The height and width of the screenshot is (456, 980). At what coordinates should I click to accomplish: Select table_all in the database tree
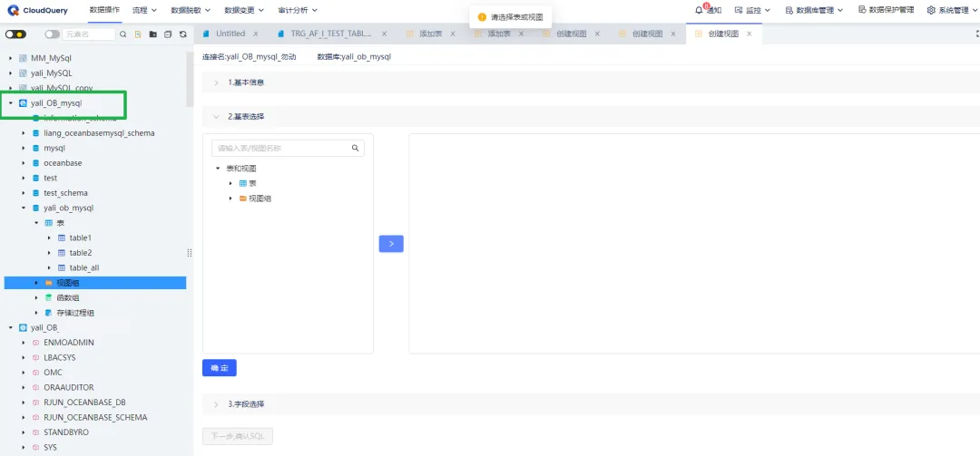[x=84, y=267]
